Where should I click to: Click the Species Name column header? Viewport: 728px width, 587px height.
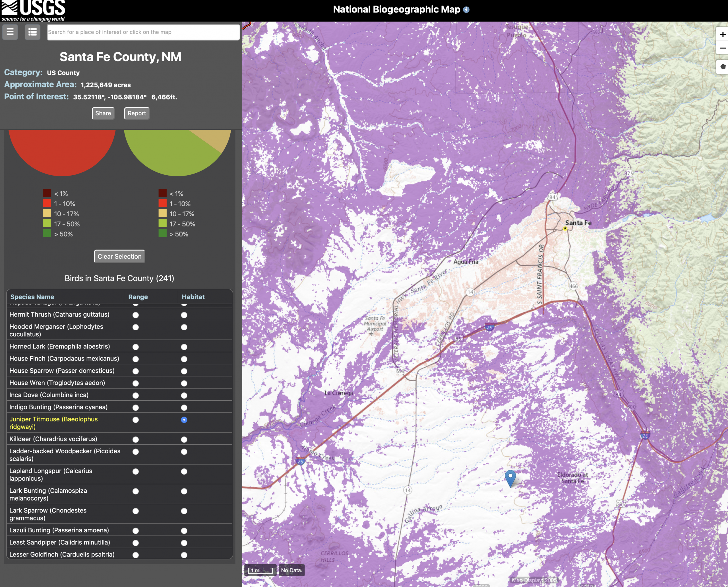(32, 296)
